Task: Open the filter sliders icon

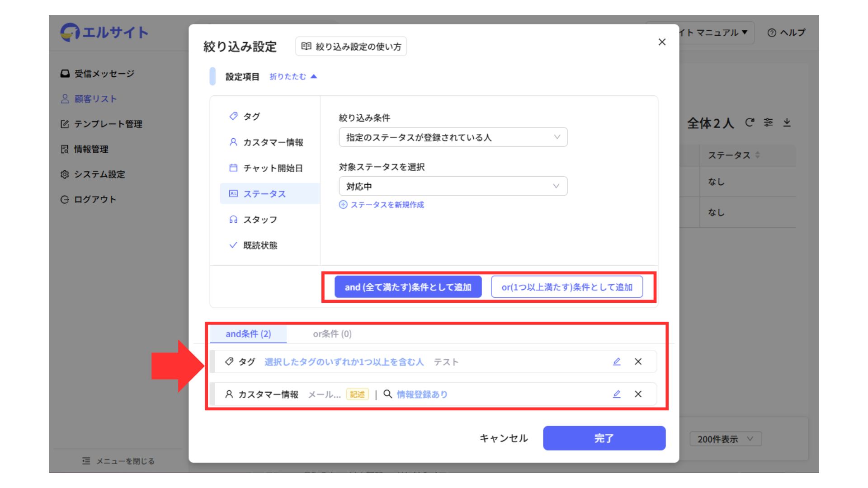Action: point(768,122)
